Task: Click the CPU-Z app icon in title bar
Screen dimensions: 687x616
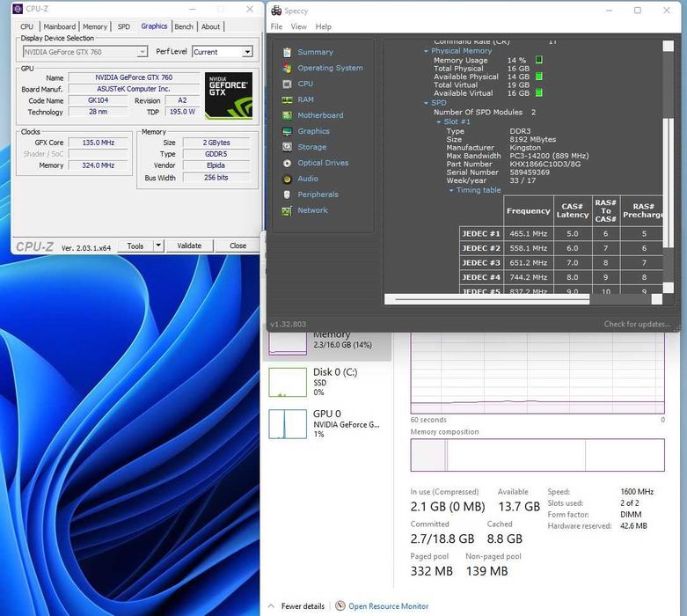Action: pyautogui.click(x=18, y=9)
